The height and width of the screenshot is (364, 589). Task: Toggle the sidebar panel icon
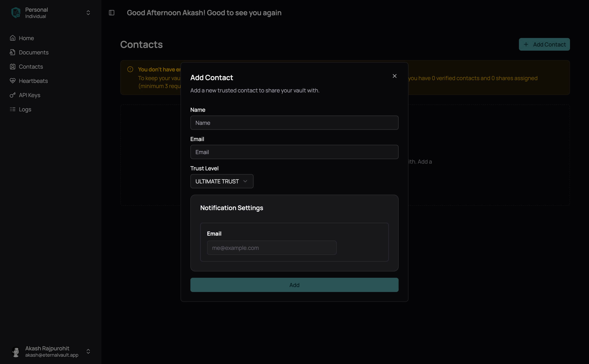point(111,12)
